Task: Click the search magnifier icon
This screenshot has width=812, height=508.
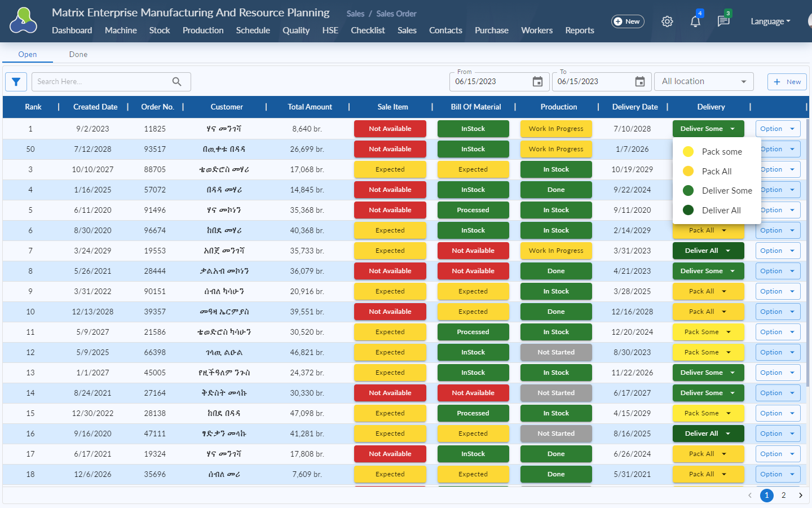Action: [x=176, y=82]
